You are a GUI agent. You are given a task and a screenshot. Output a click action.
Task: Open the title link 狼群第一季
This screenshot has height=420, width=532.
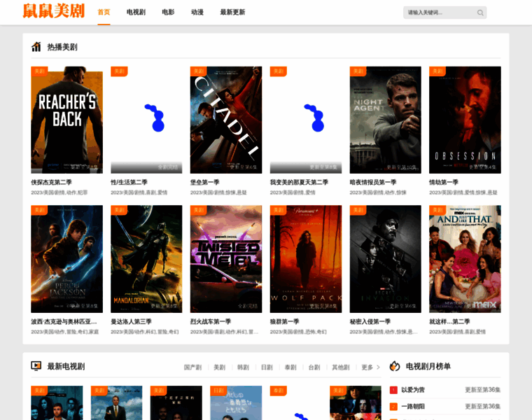(x=284, y=321)
